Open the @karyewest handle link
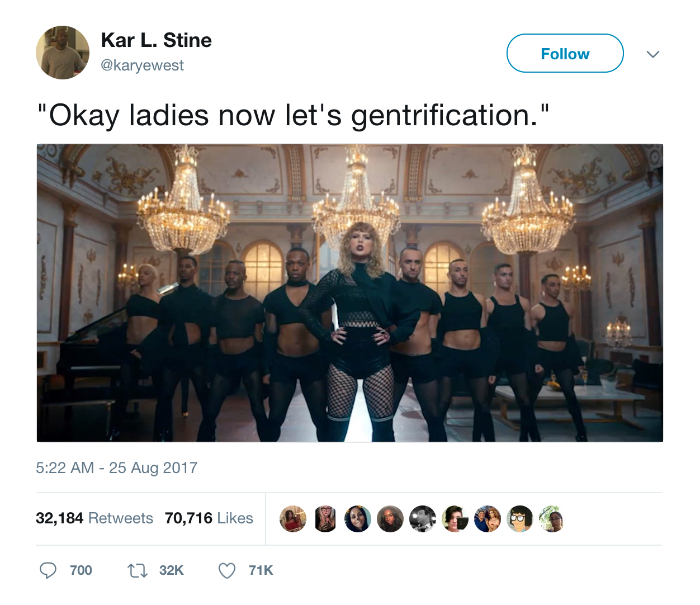700x605 pixels. point(142,65)
